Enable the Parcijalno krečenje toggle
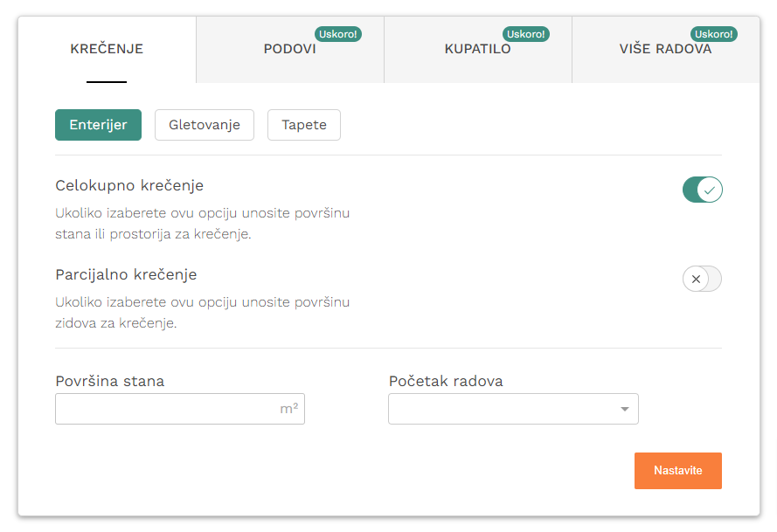The height and width of the screenshot is (532, 777). tap(702, 279)
